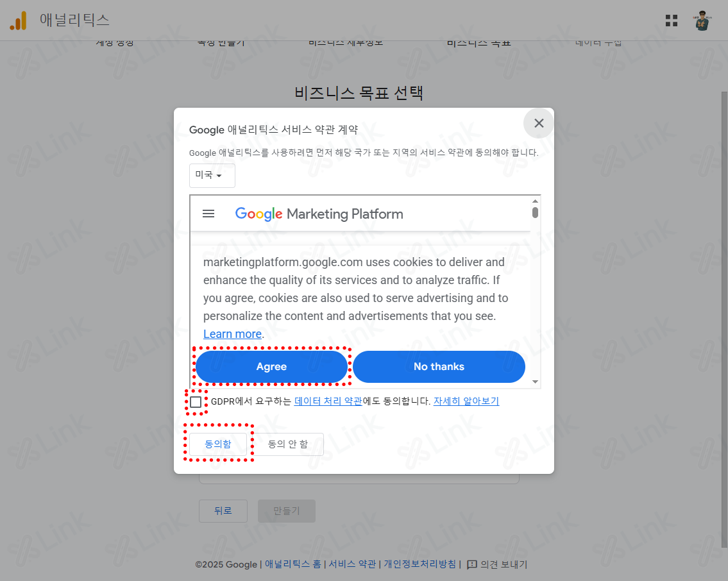Open the 애널리틱스 홈 footer link

293,564
